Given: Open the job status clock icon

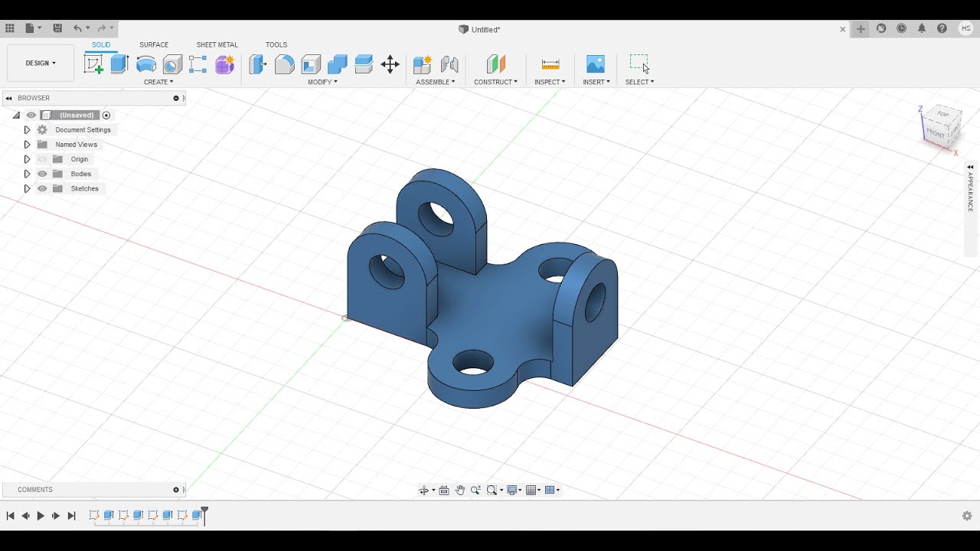Looking at the screenshot, I should tap(902, 28).
